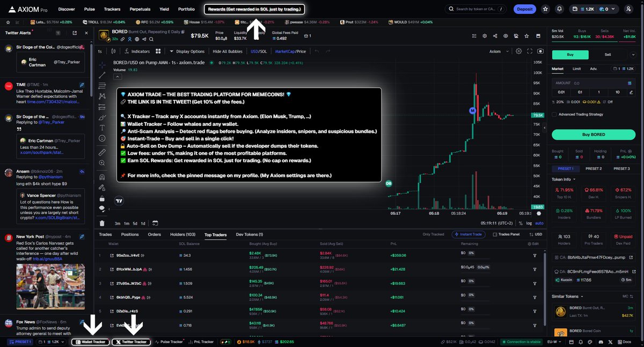
Task: Open chart settings gear icon
Action: pos(518,51)
